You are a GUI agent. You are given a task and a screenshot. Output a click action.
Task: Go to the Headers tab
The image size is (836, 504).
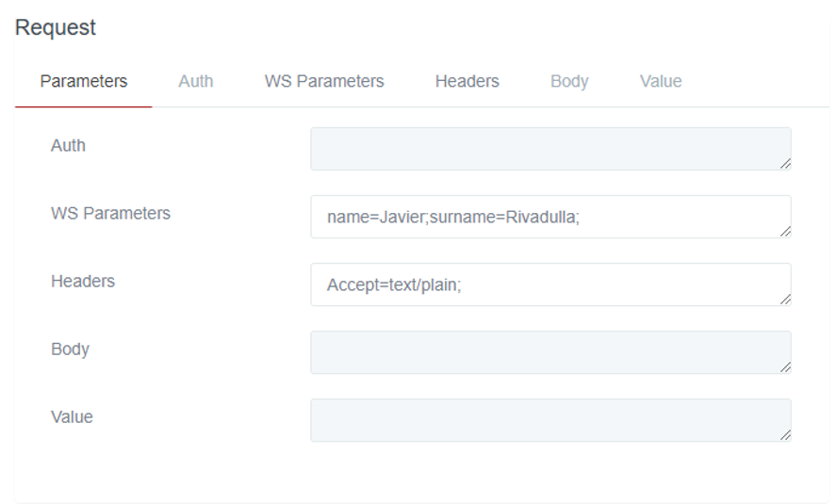[x=467, y=81]
